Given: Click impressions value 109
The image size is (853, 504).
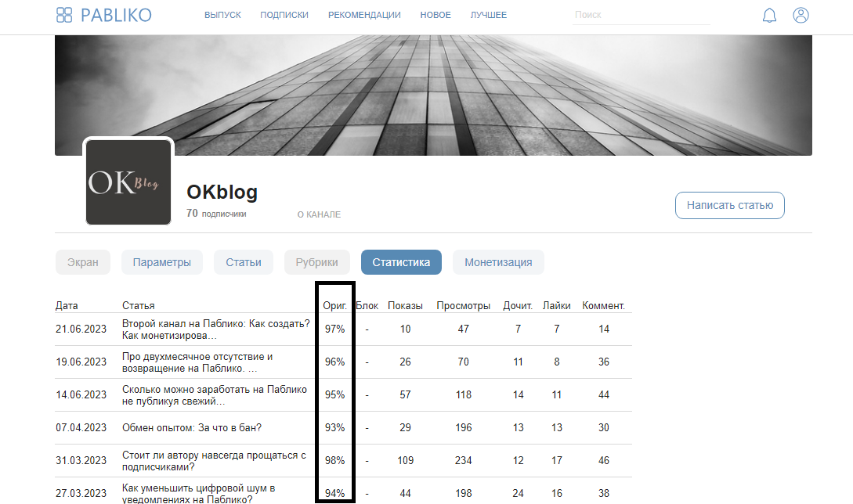Looking at the screenshot, I should 405,461.
